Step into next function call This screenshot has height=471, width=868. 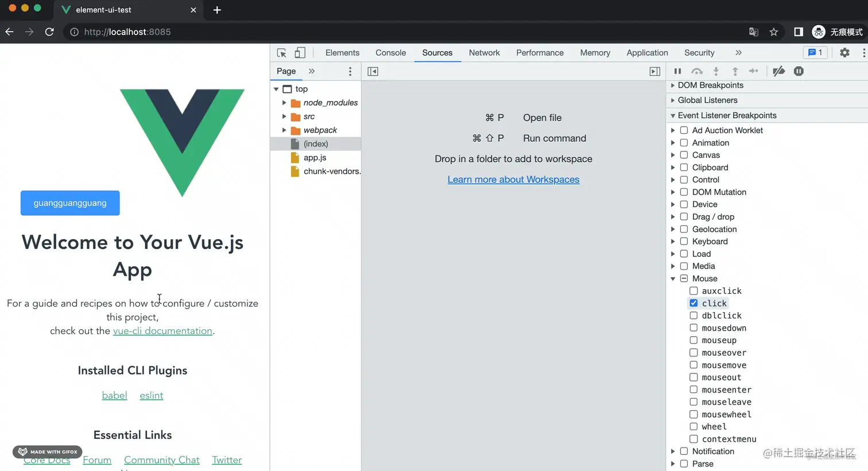pyautogui.click(x=716, y=71)
